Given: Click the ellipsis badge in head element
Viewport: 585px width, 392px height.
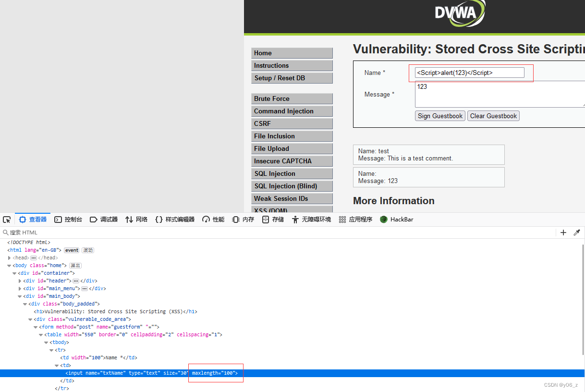Looking at the screenshot, I should tap(34, 258).
